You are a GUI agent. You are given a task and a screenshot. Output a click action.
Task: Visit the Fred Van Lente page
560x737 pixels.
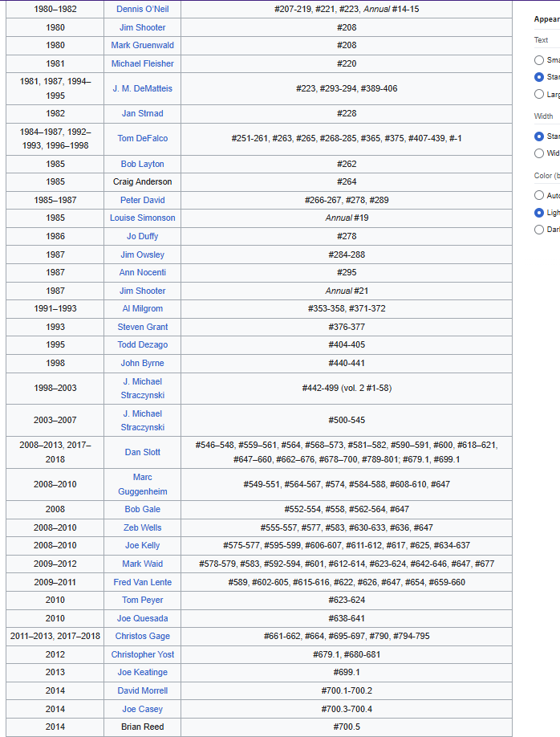pos(142,582)
